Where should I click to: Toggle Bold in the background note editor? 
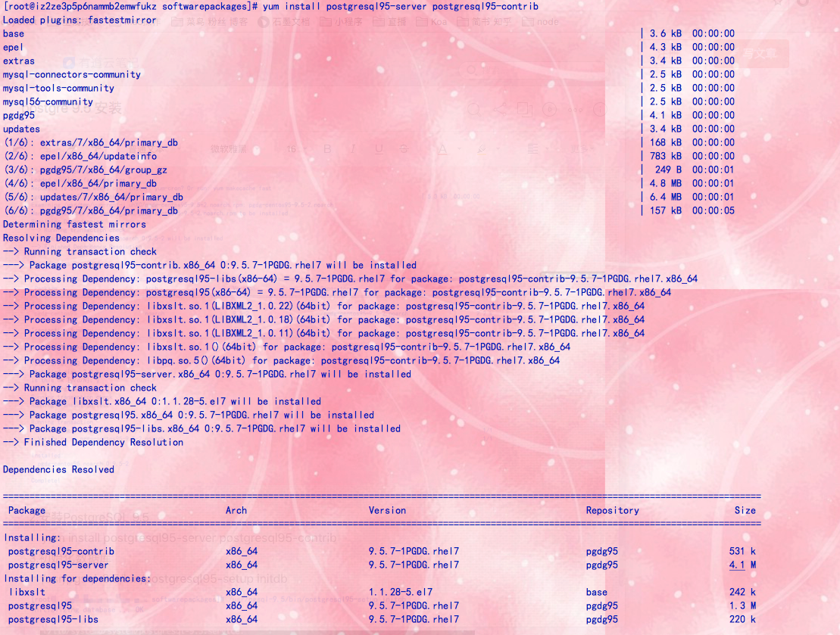point(327,149)
